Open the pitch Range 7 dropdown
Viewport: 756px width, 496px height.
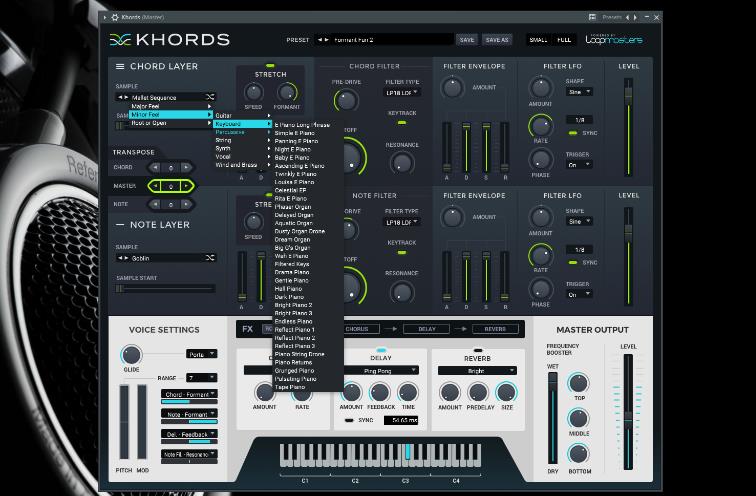pyautogui.click(x=201, y=378)
